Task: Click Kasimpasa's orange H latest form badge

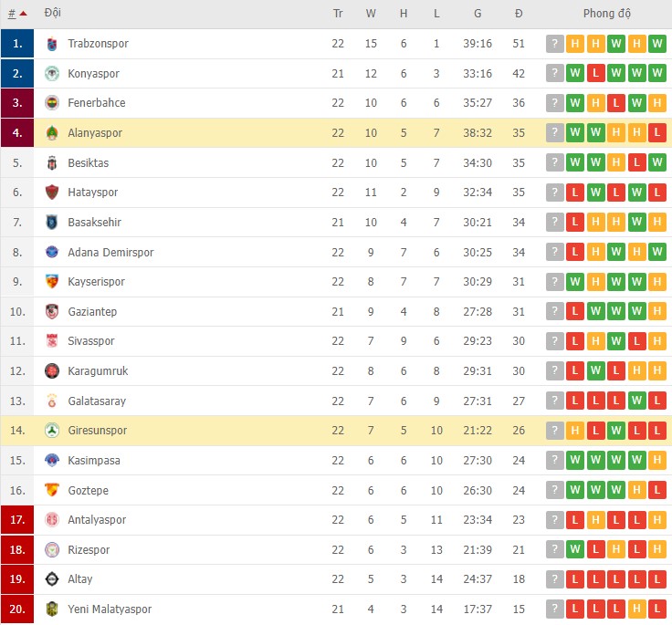Action: point(657,461)
